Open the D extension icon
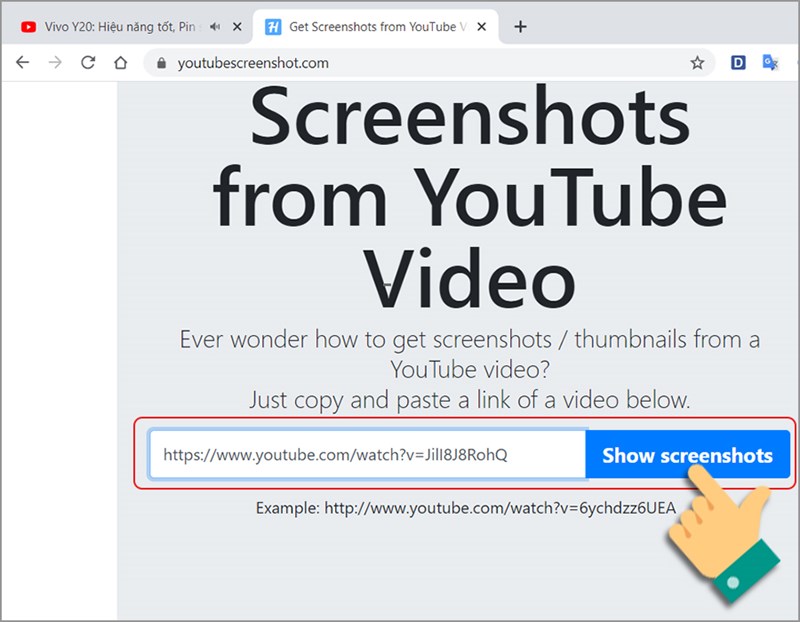 pyautogui.click(x=738, y=63)
